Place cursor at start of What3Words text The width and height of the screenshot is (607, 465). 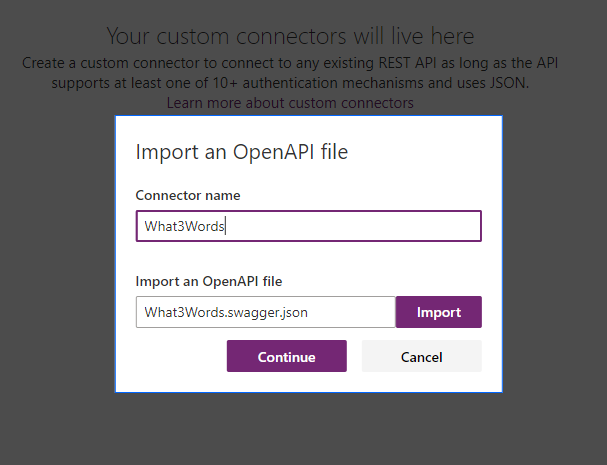145,226
